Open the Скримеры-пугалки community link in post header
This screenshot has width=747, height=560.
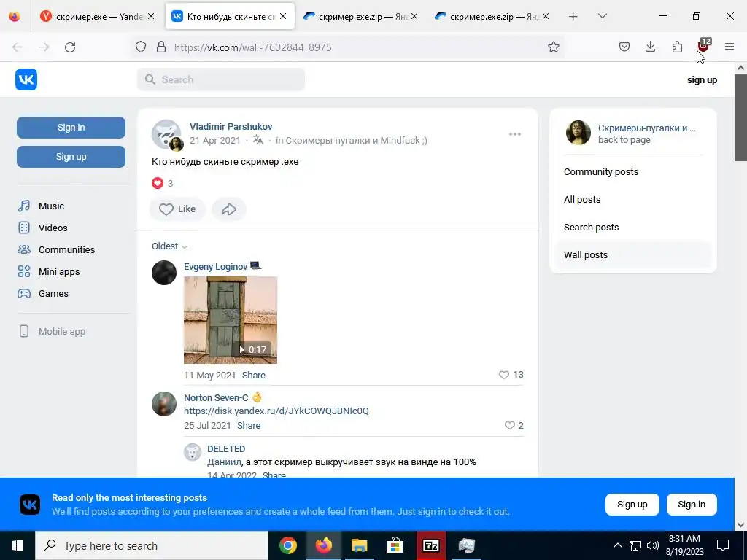(356, 141)
